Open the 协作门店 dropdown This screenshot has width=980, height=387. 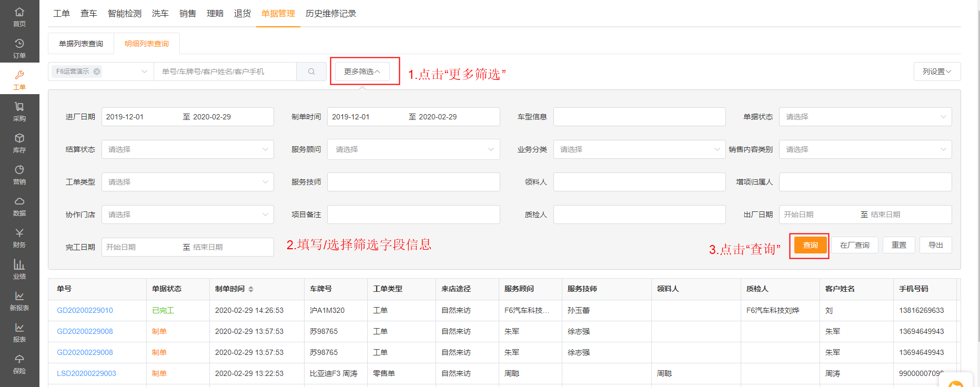188,215
